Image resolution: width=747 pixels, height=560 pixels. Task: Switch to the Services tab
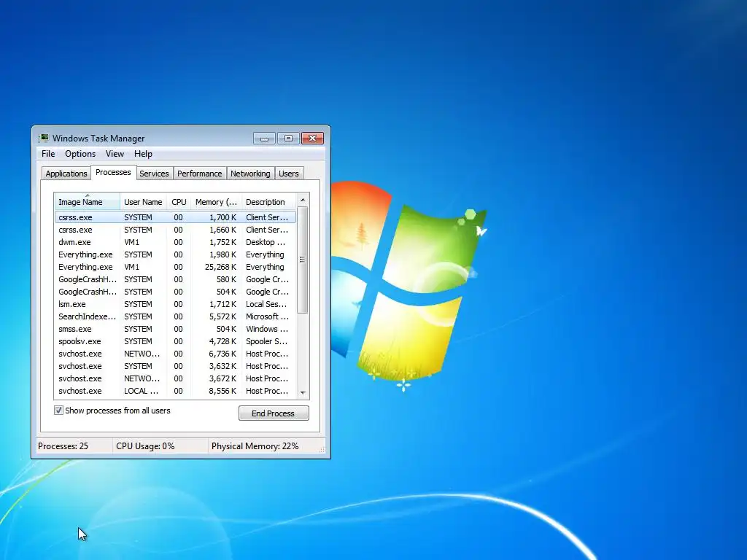[x=154, y=174]
